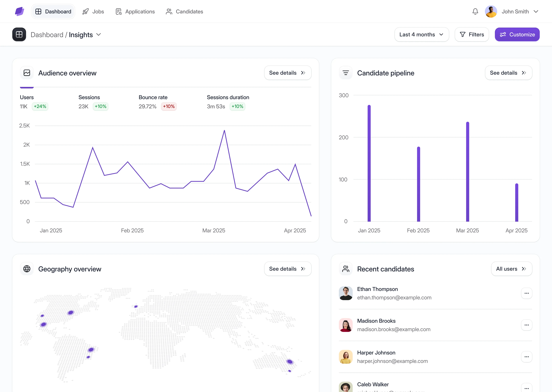Image resolution: width=552 pixels, height=392 pixels.
Task: Click the Candidate pipeline filter-lines icon
Action: coord(346,73)
